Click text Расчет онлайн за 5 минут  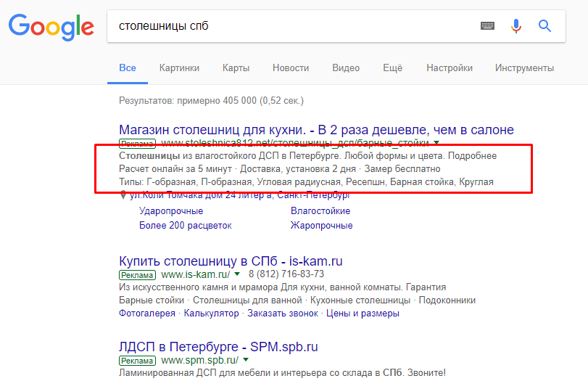[x=175, y=169]
